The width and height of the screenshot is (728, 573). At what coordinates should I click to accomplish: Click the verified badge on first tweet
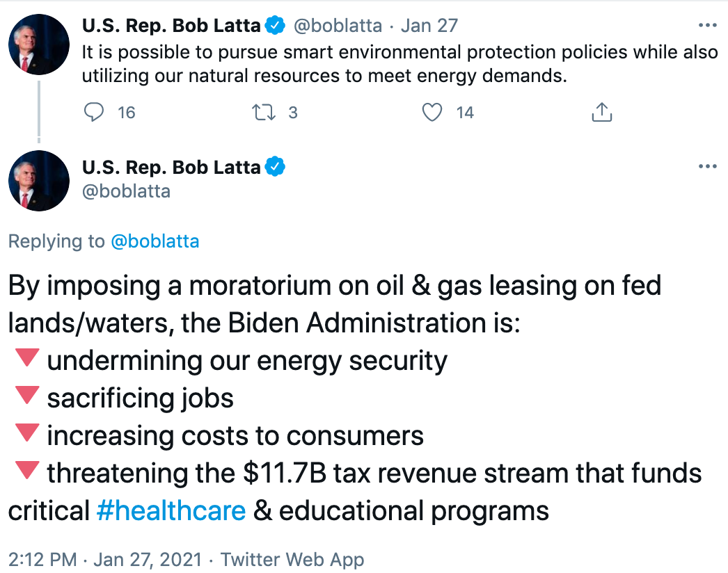[x=276, y=26]
